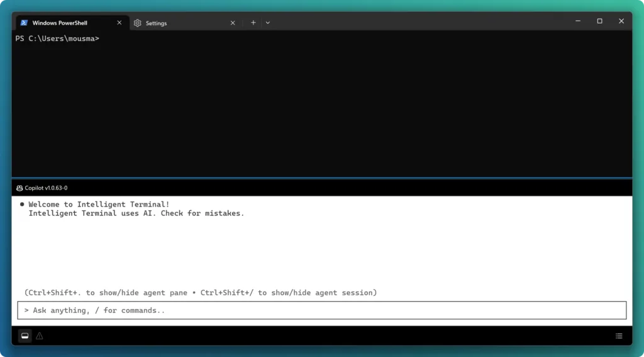Focus the Ask anything input field
Viewport: 644px width, 357px height.
coord(322,310)
